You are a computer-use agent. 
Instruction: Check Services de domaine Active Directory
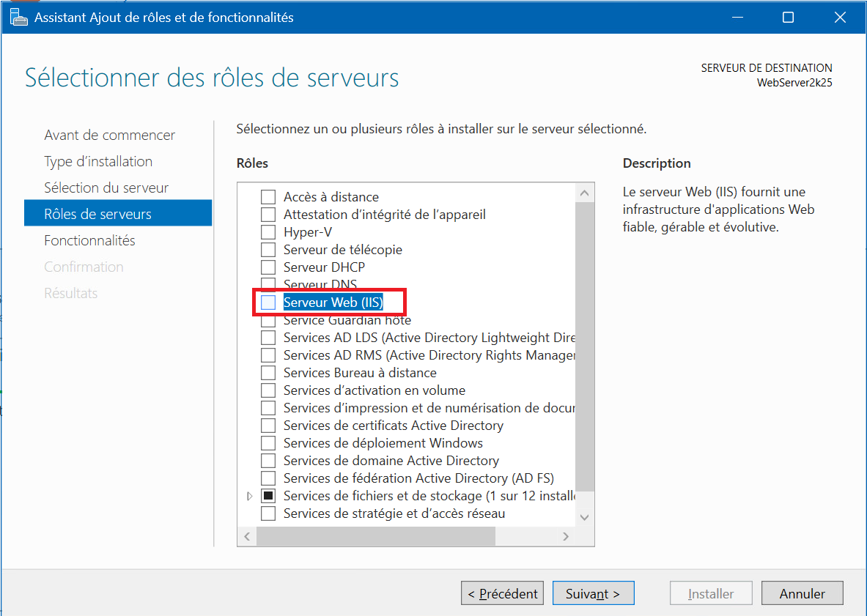pos(269,461)
